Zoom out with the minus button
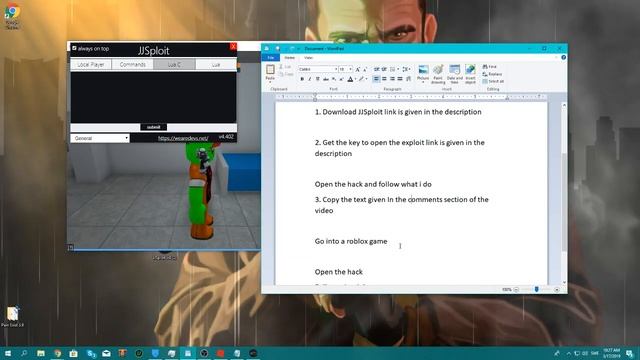This screenshot has width=640, height=360. (516, 289)
